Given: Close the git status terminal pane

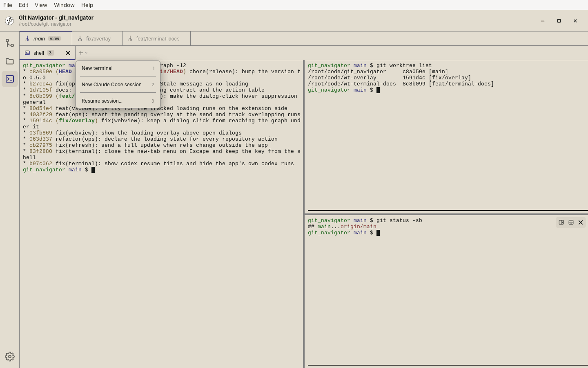Looking at the screenshot, I should [581, 222].
